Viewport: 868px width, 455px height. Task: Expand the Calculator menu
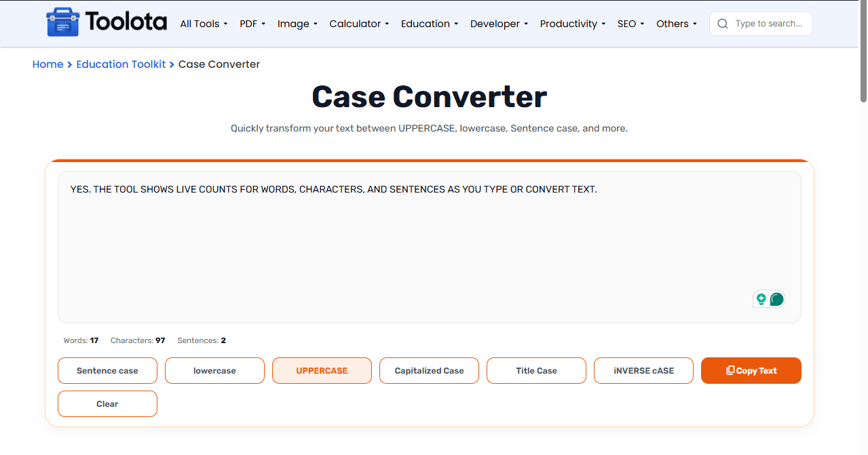(359, 24)
